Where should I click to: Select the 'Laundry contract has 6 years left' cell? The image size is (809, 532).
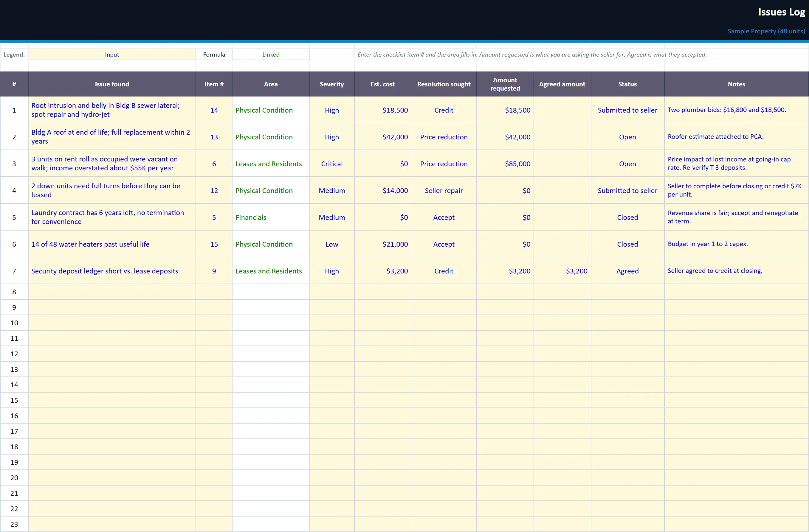(x=112, y=217)
